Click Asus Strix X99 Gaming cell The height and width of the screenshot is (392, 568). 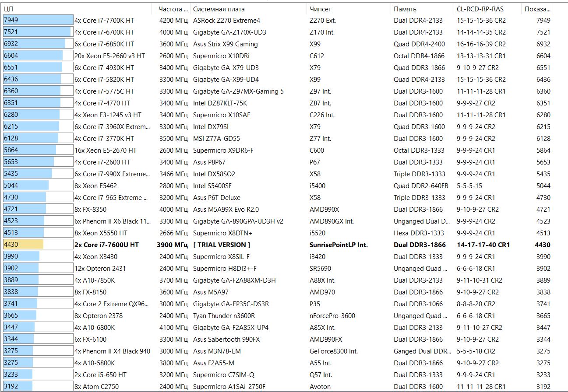pyautogui.click(x=225, y=44)
